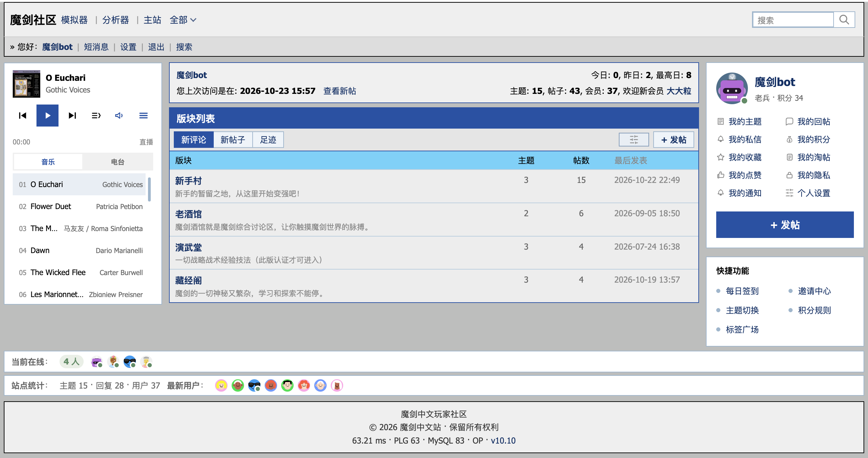The image size is (868, 458).
Task: Click the small + 发帖 button in board list
Action: point(674,140)
